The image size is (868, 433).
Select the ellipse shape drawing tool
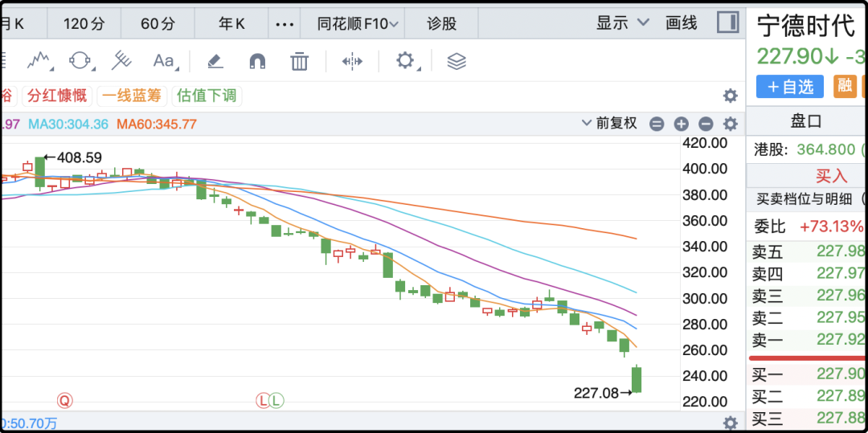[x=80, y=60]
